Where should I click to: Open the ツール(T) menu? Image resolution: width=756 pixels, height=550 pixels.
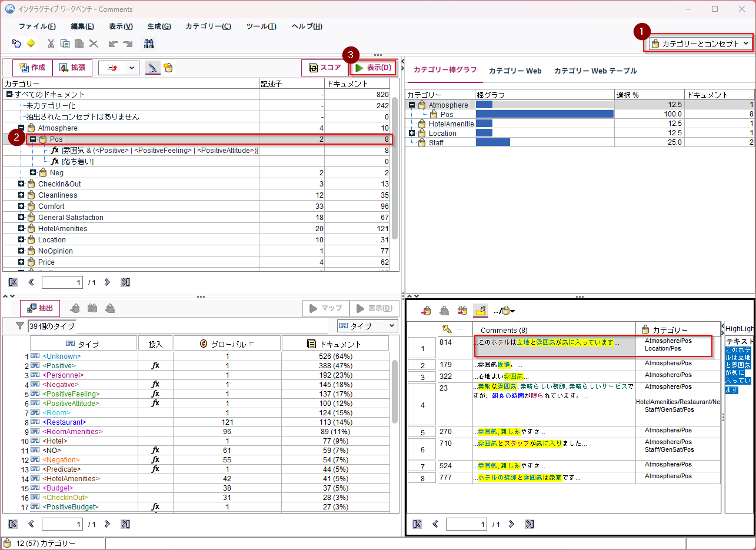click(x=261, y=26)
